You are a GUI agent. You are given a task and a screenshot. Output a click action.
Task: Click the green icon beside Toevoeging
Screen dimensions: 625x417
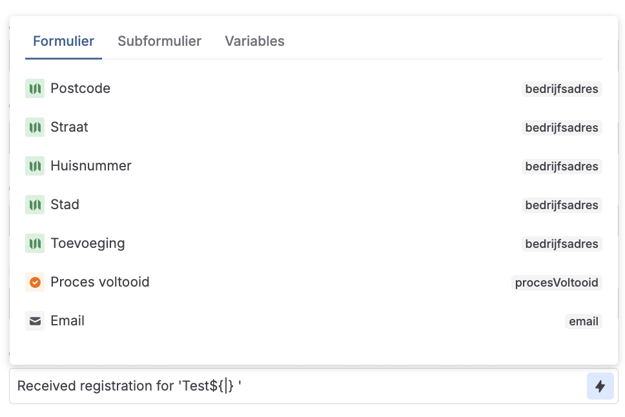coord(35,244)
